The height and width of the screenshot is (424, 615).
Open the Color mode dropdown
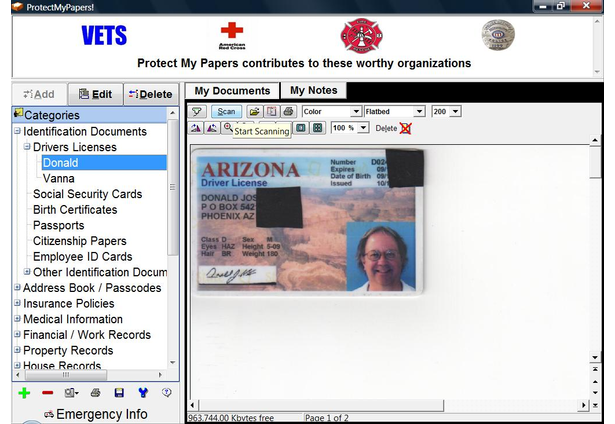coord(356,112)
